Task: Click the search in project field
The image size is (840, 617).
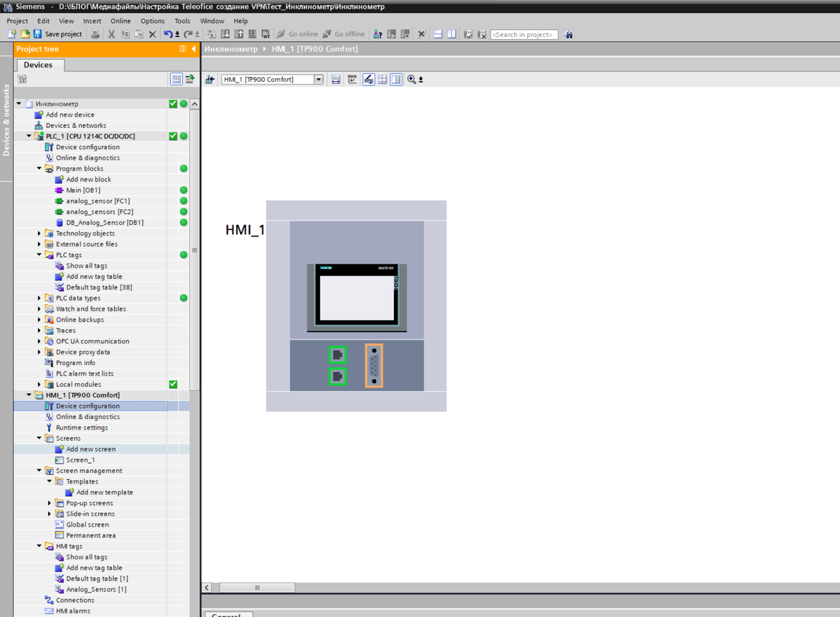Action: pos(524,34)
